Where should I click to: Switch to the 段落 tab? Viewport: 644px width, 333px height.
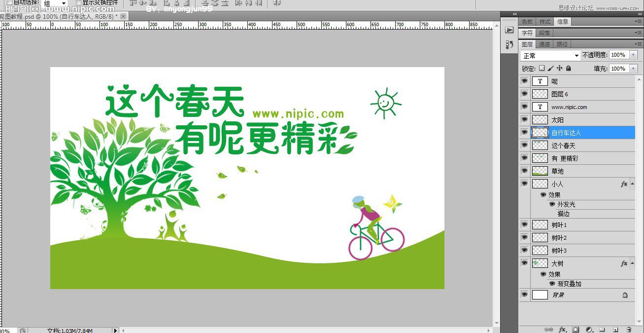click(545, 33)
